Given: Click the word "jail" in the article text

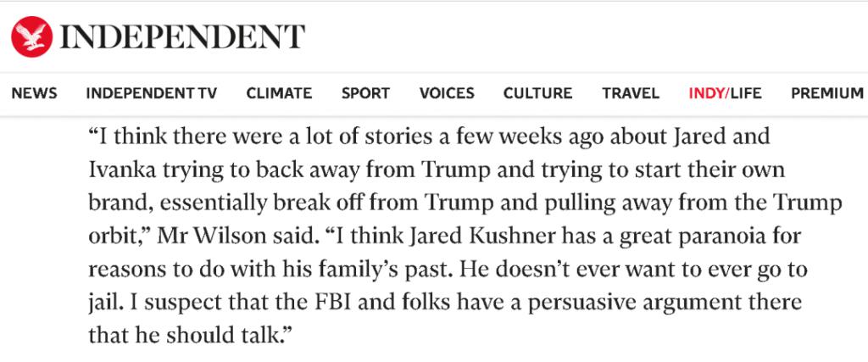Looking at the screenshot, I should [102, 302].
